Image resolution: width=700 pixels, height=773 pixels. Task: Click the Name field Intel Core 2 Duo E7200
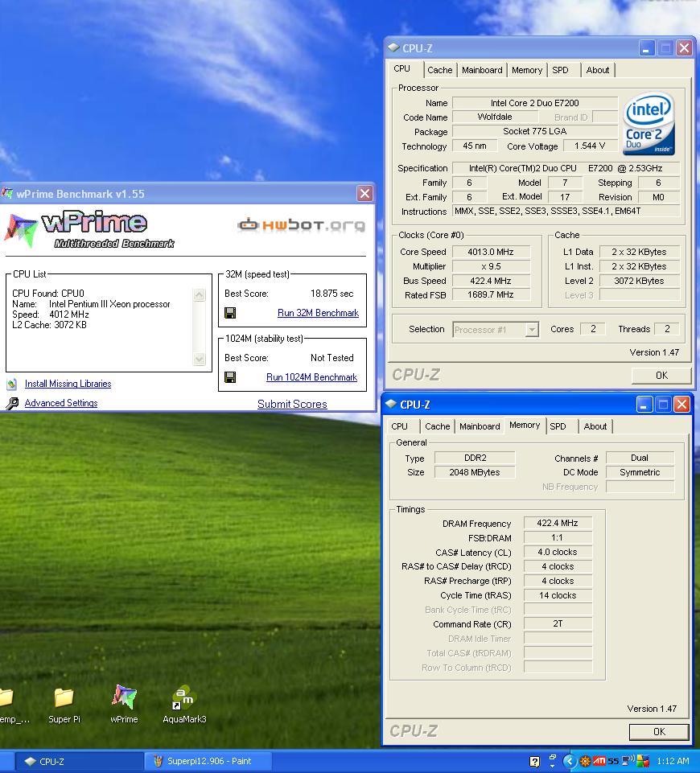(535, 103)
